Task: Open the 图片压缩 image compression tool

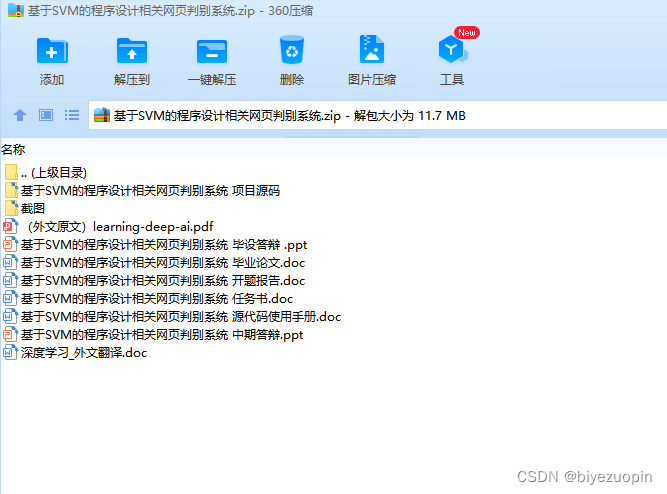Action: tap(372, 49)
